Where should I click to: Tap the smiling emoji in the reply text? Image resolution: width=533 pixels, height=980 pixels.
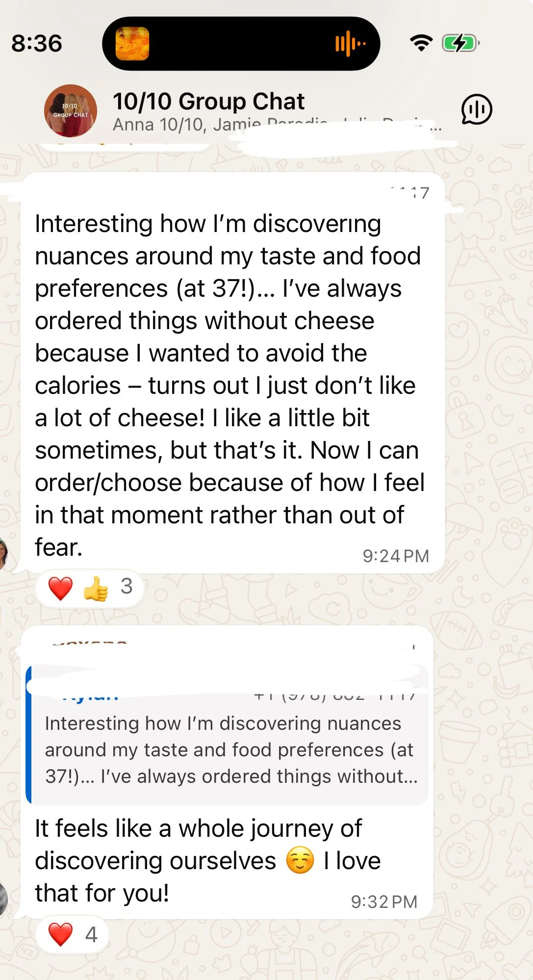[300, 861]
